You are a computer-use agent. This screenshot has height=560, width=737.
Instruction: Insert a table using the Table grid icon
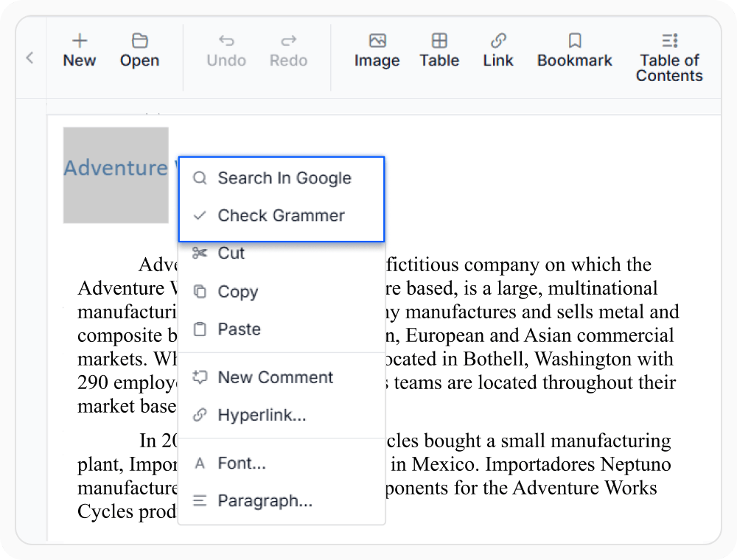pos(439,41)
